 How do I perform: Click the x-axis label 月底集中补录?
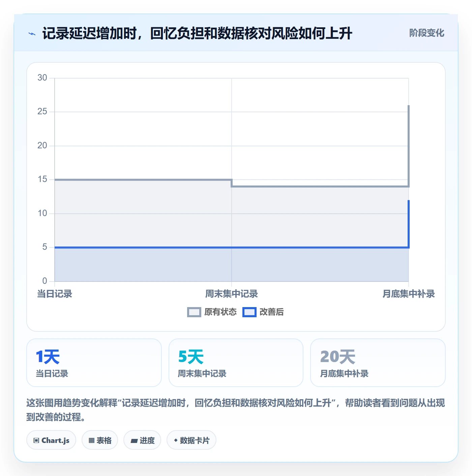(x=409, y=294)
